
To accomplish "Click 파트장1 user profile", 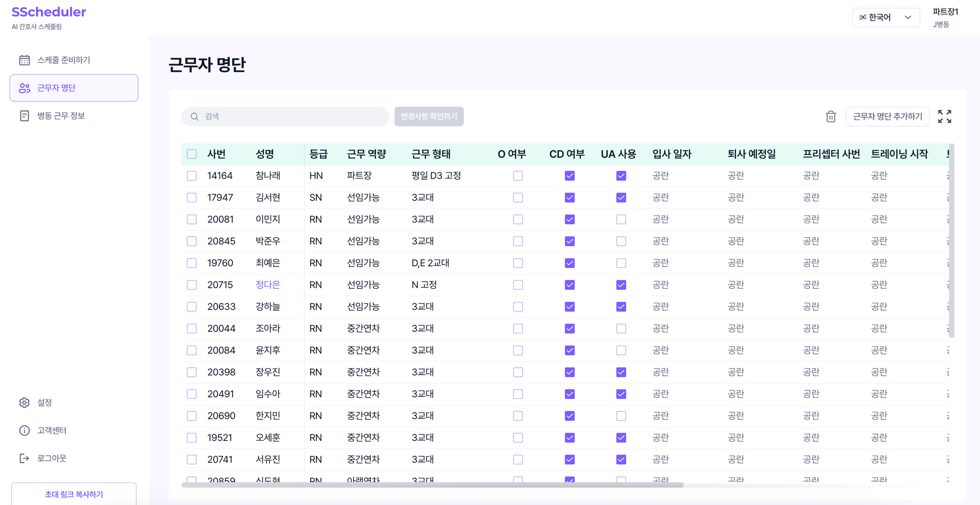I will pyautogui.click(x=946, y=17).
